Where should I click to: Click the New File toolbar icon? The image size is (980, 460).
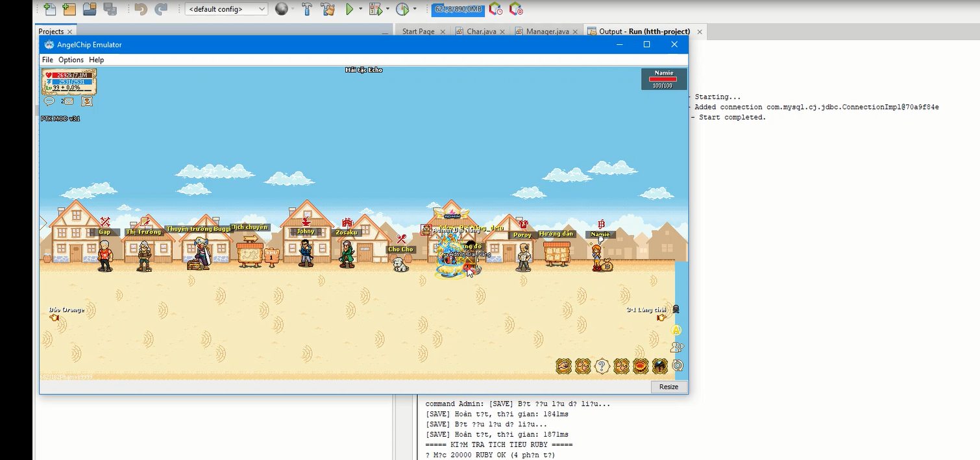[x=49, y=9]
